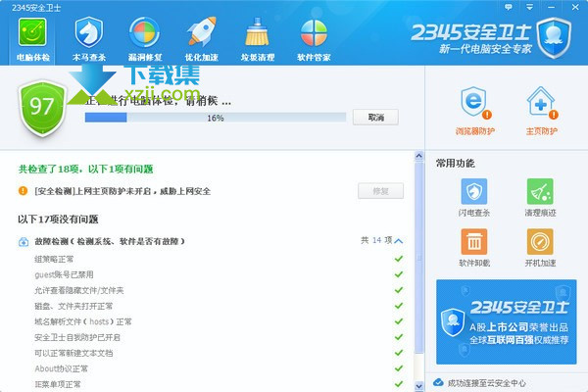588x392 pixels.
Task: Open 主页防护 homepage protection icon
Action: [541, 111]
